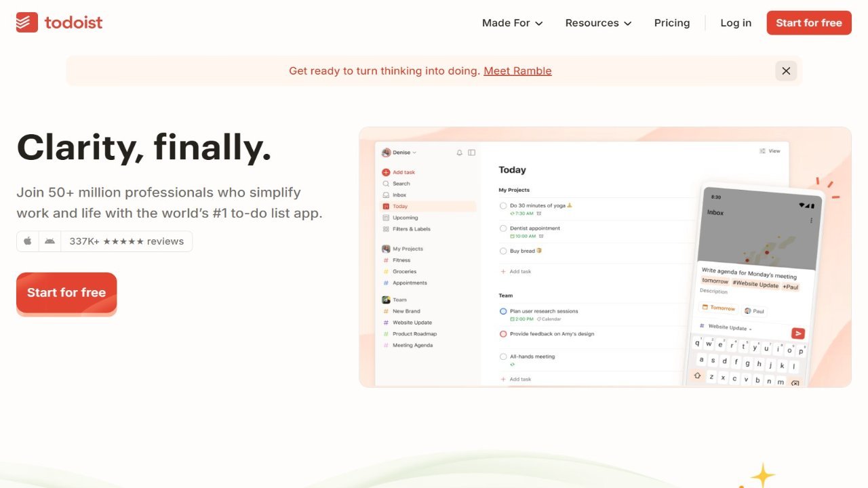Click the bell notification icon beside Denise
868x488 pixels.
(459, 152)
